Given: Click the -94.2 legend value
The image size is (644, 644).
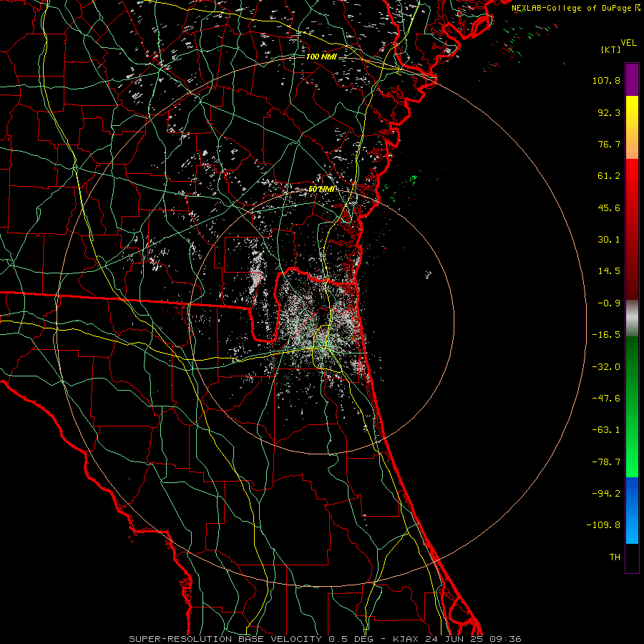Looking at the screenshot, I should (x=606, y=493).
